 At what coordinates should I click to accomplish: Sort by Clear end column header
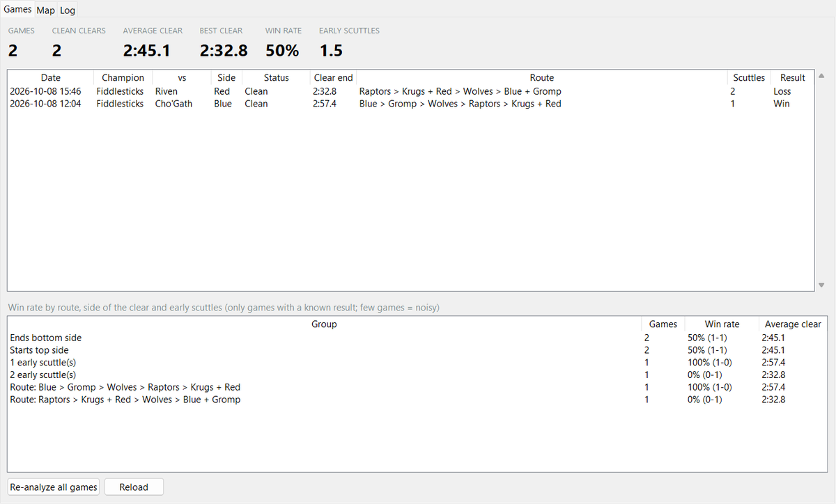[x=333, y=78]
